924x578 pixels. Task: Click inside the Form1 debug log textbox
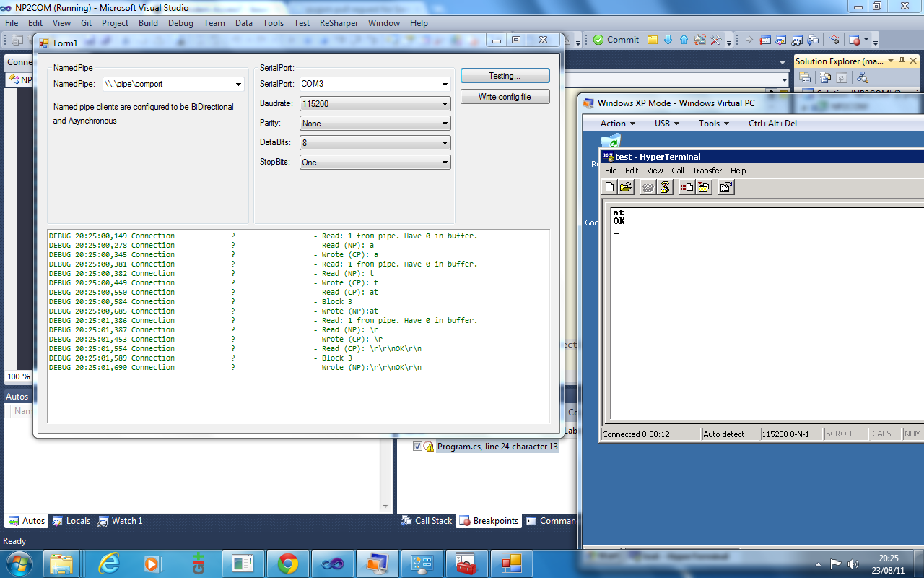[x=298, y=326]
